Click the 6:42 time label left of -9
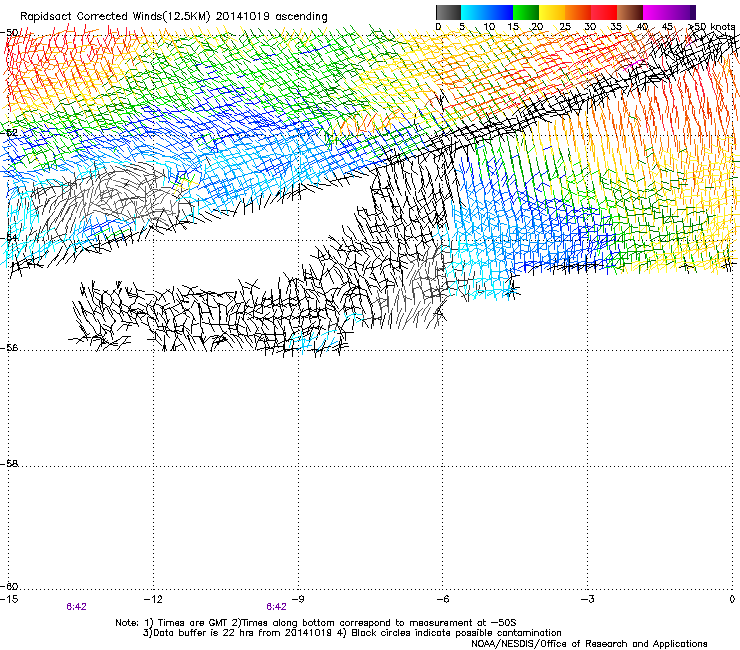This screenshot has height=650, width=740. pos(277,607)
